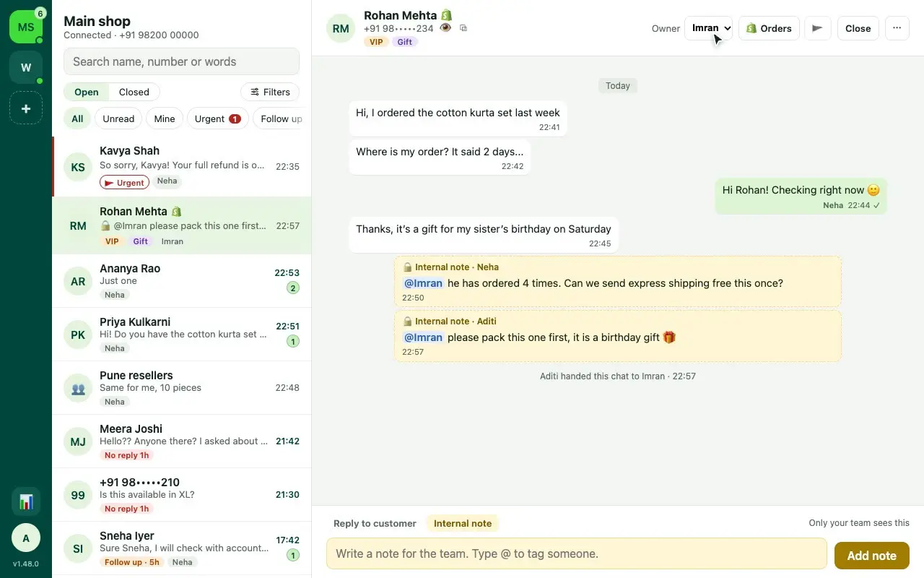Flag this chat with the flag button
The width and height of the screenshot is (924, 578).
(817, 28)
